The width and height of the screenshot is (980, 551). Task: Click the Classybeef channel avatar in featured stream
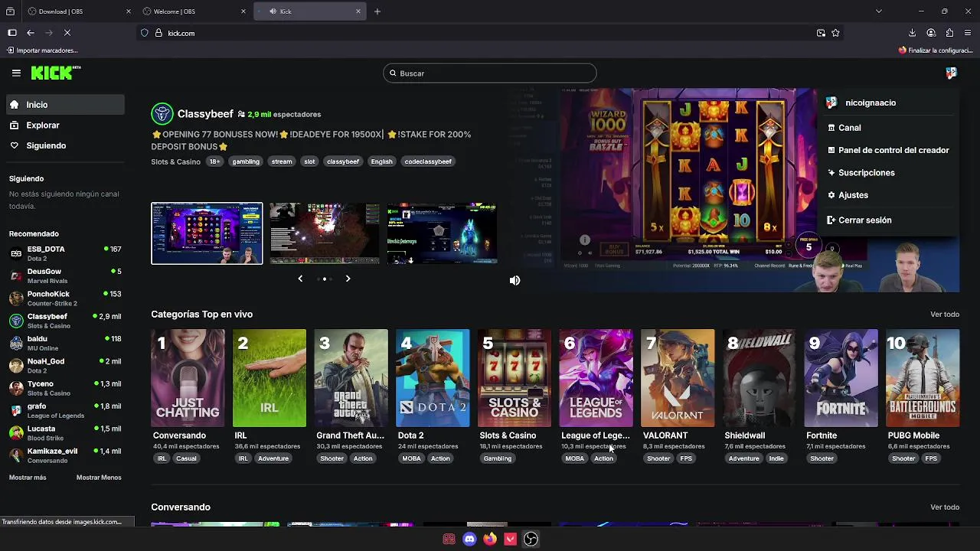pos(162,114)
